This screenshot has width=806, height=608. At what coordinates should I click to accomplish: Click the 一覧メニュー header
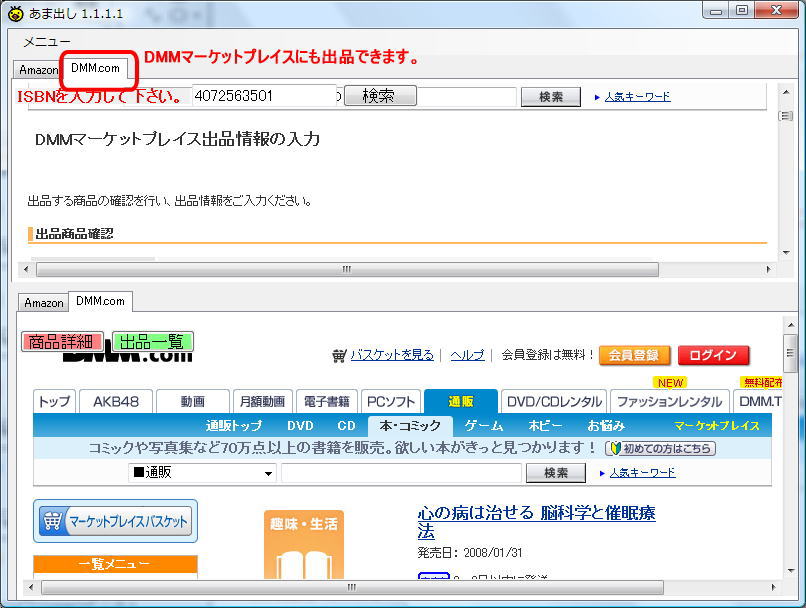[115, 564]
